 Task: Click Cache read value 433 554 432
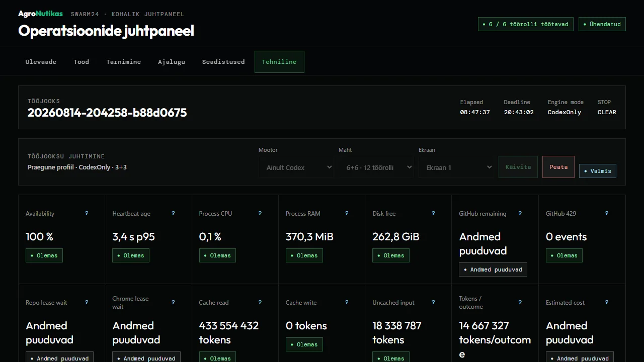pos(229,326)
